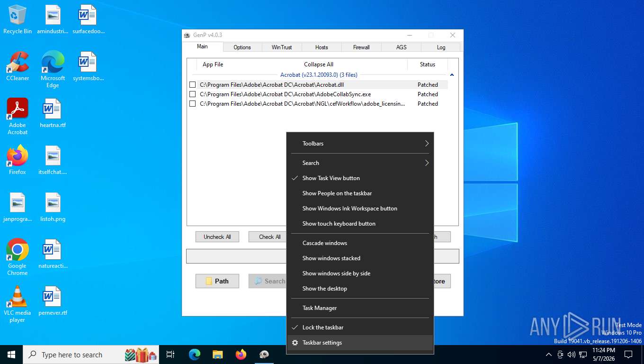Check the adobe_licensing file checkbox
644x364 pixels.
(192, 104)
